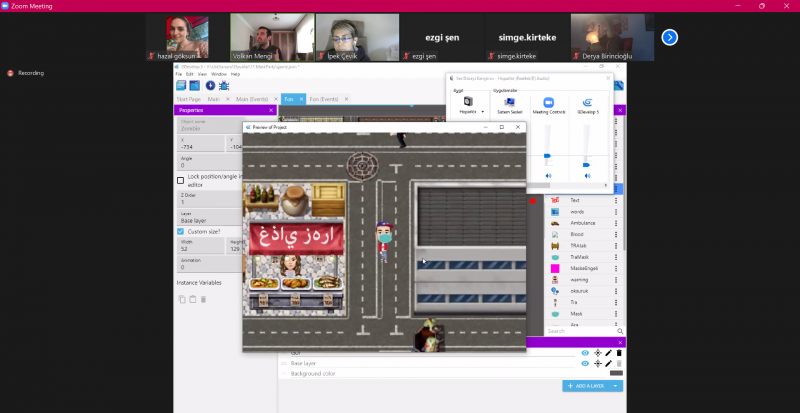Click the debug bug icon in GDevelop toolbar
This screenshot has height=413, width=800.
(223, 86)
